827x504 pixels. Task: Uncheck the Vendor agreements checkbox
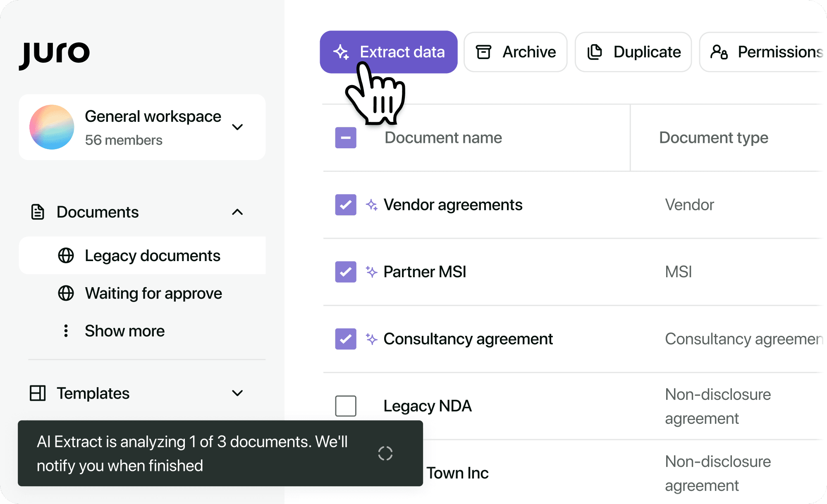pyautogui.click(x=346, y=205)
